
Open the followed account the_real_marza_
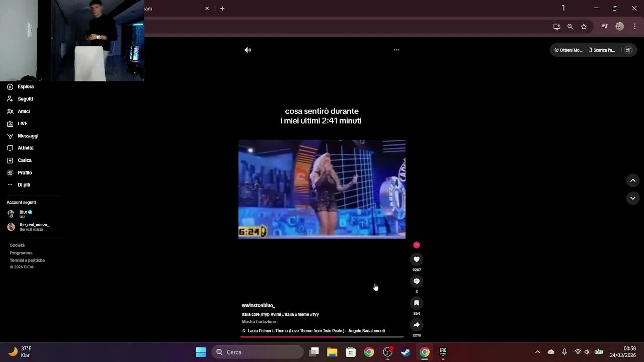(28, 227)
